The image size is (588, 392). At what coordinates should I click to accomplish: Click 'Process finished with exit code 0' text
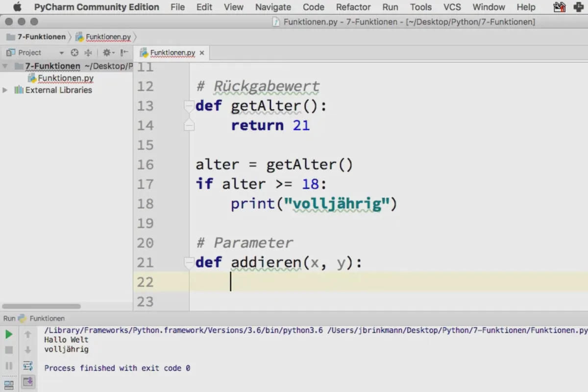[x=117, y=368]
